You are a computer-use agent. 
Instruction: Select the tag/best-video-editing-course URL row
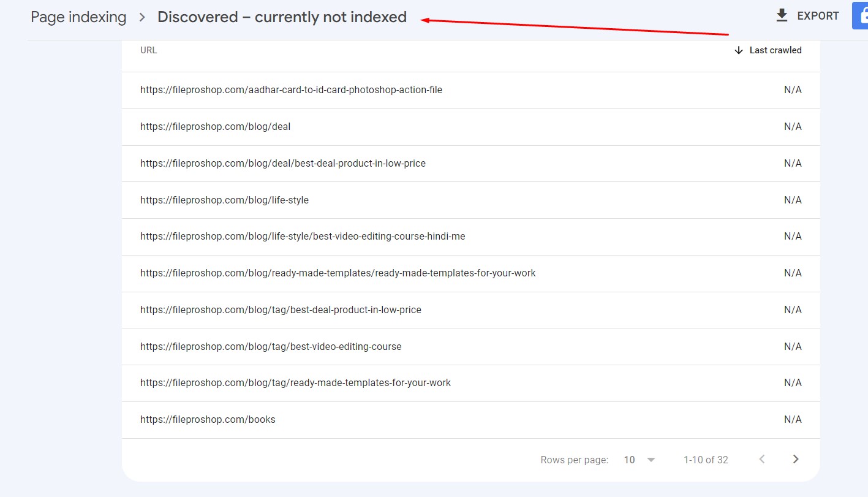click(271, 347)
